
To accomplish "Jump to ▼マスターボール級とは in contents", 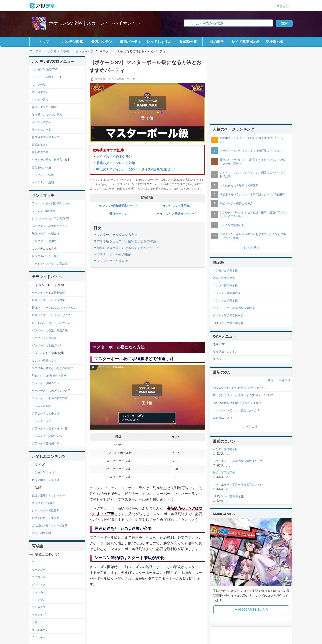I will 111,261.
